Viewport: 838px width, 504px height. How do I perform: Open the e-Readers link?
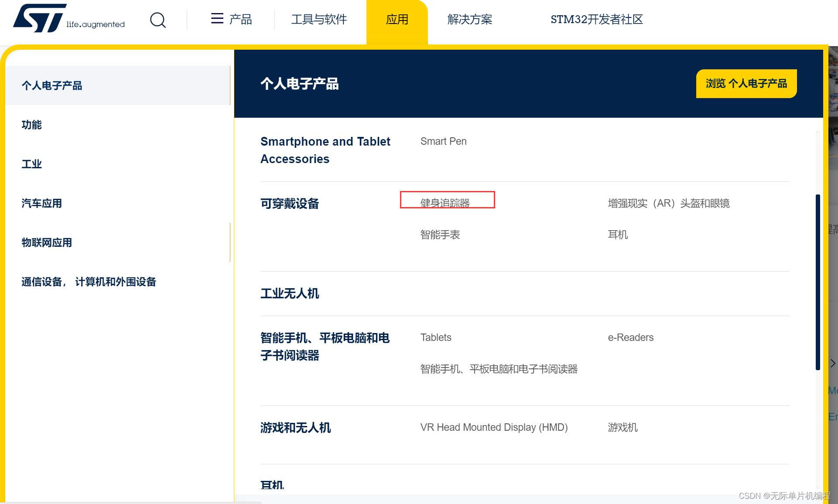(630, 337)
